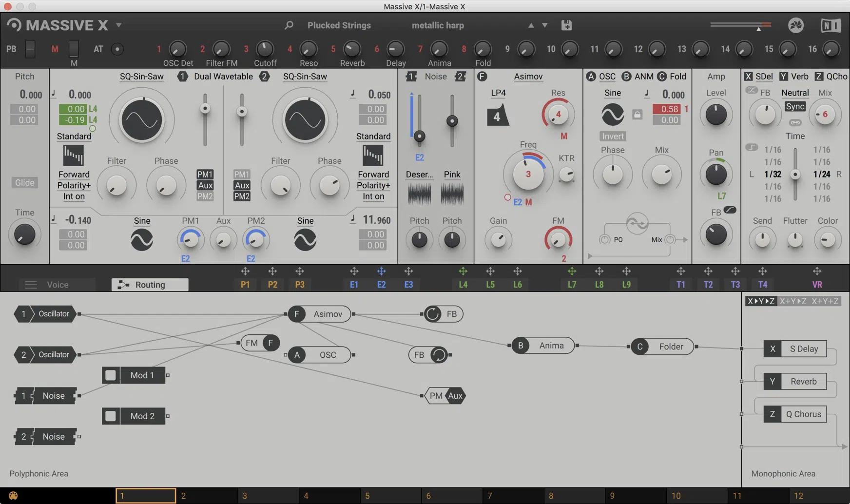Open the Plucked Strings preset category
This screenshot has height=504, width=850.
coord(339,25)
